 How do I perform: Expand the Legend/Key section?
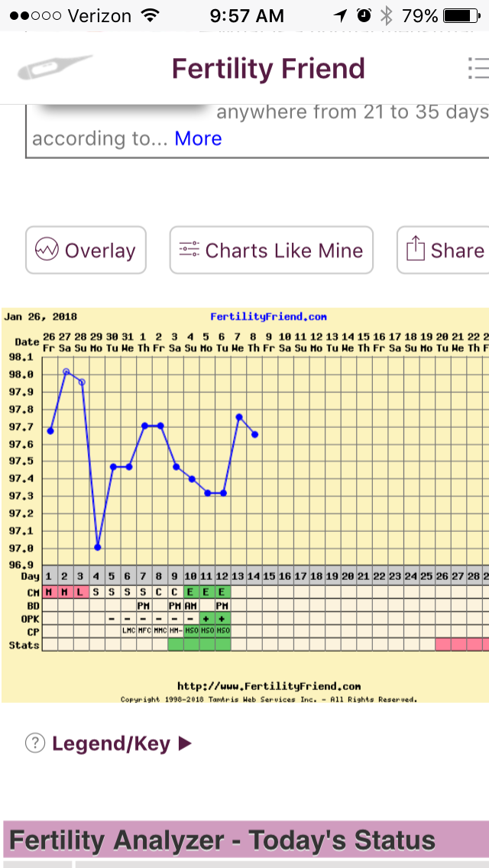tap(121, 744)
